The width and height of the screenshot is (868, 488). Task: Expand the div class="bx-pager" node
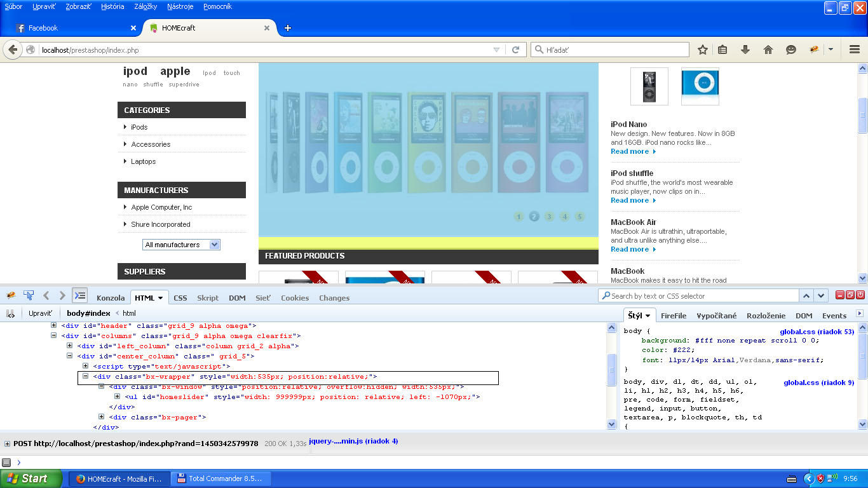pyautogui.click(x=102, y=417)
